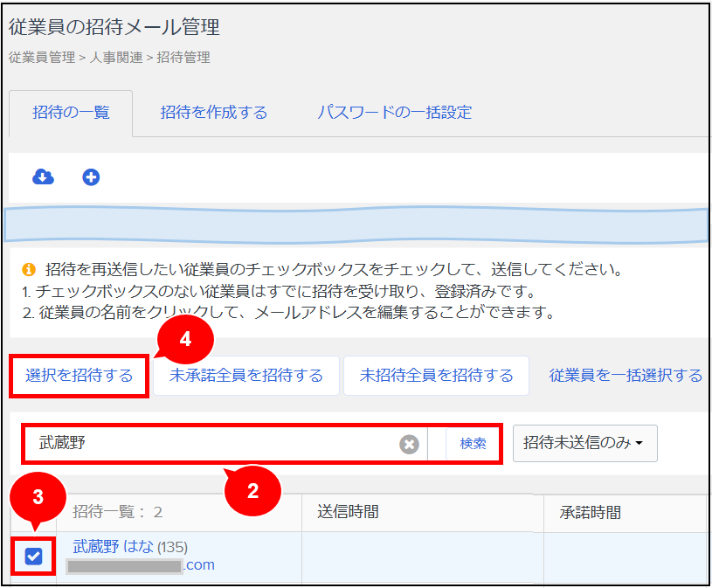712x588 pixels.
Task: Click the 未承諾全員を招待する button
Action: (246, 376)
